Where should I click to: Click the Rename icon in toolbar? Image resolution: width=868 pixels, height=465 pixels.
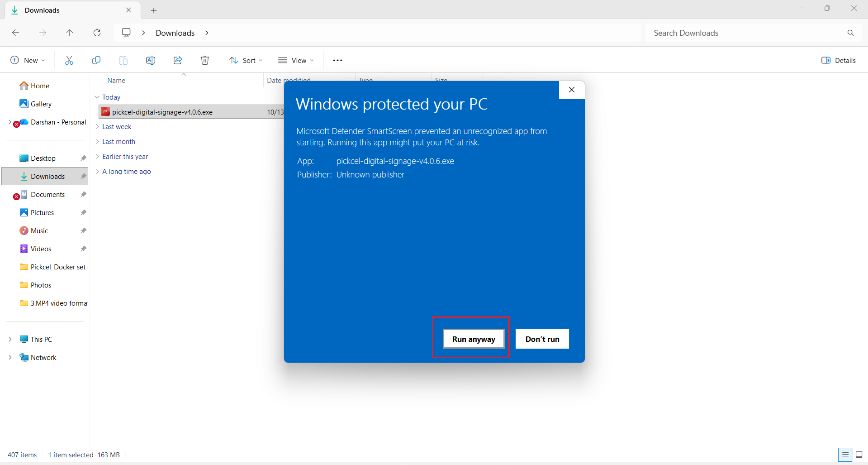(x=151, y=60)
